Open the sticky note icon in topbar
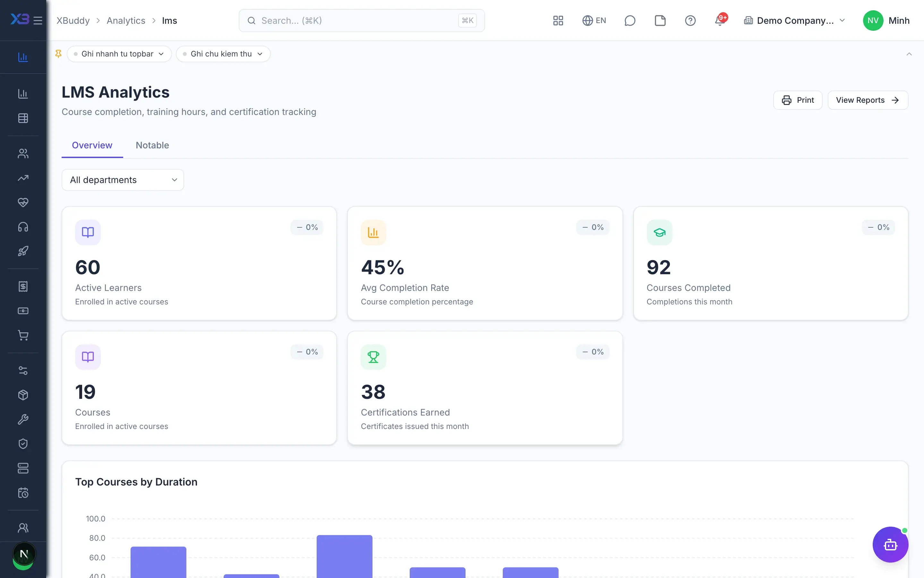The image size is (924, 578). [x=660, y=21]
